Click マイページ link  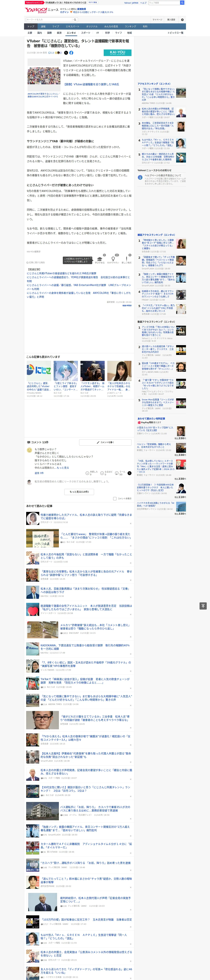[x=157, y=19]
